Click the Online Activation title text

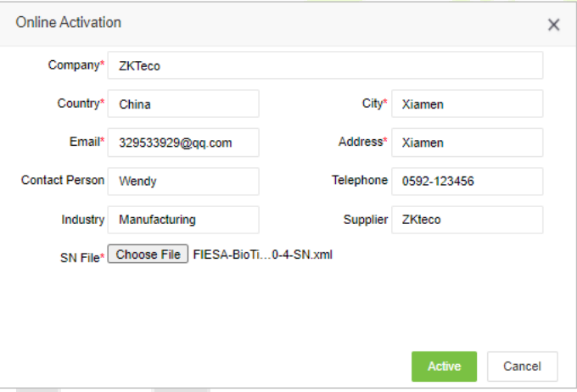69,22
